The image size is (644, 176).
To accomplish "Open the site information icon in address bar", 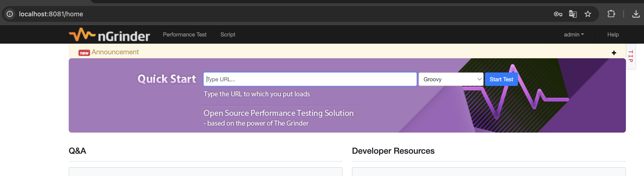I will tap(10, 14).
